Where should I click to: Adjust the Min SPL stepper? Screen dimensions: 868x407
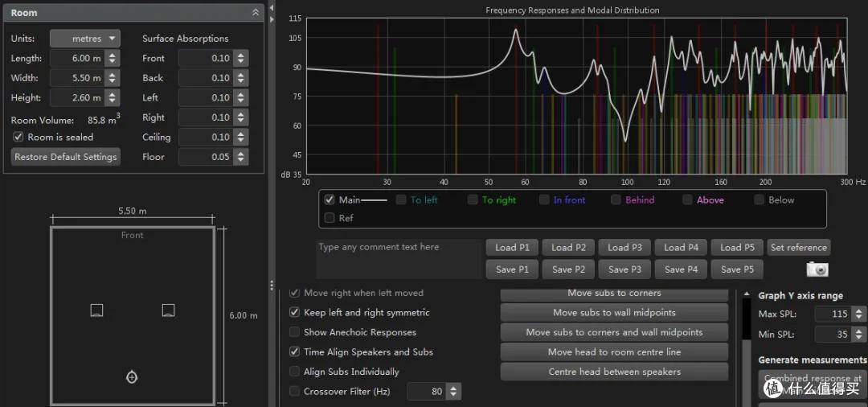tap(858, 335)
